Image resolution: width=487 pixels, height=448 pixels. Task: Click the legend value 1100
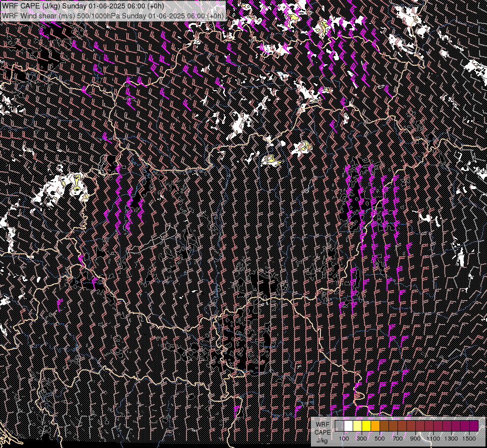(x=433, y=439)
